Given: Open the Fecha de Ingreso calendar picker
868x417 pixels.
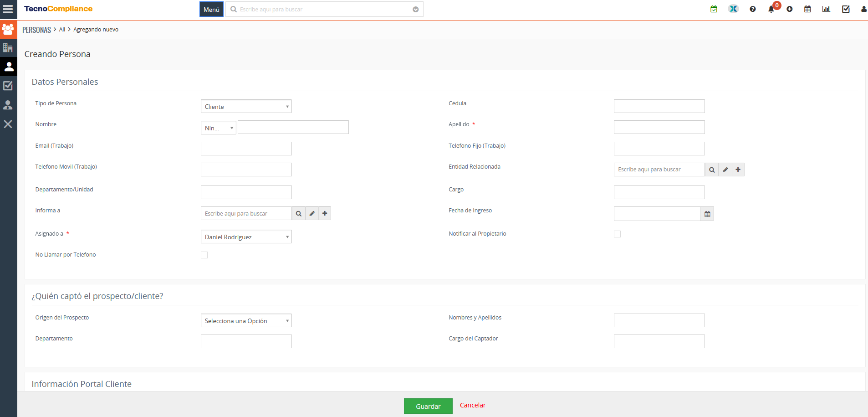Looking at the screenshot, I should [x=707, y=214].
